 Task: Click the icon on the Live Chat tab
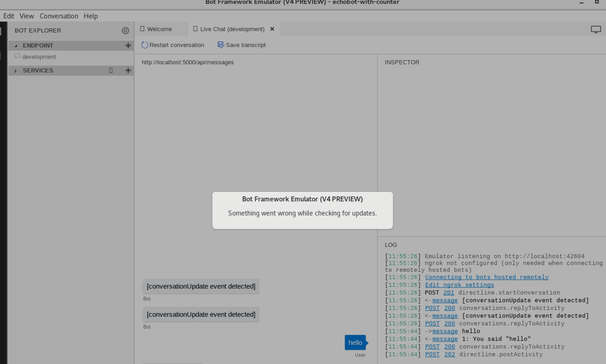[195, 29]
